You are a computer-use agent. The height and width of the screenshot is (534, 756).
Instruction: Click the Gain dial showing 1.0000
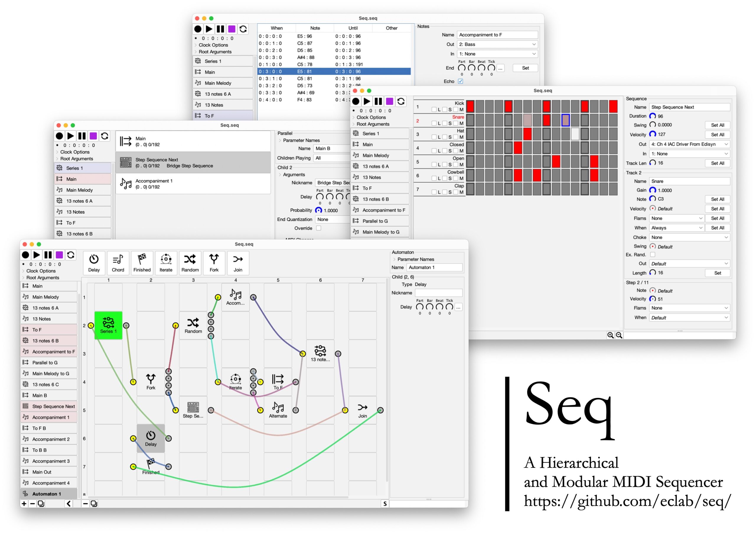click(653, 190)
